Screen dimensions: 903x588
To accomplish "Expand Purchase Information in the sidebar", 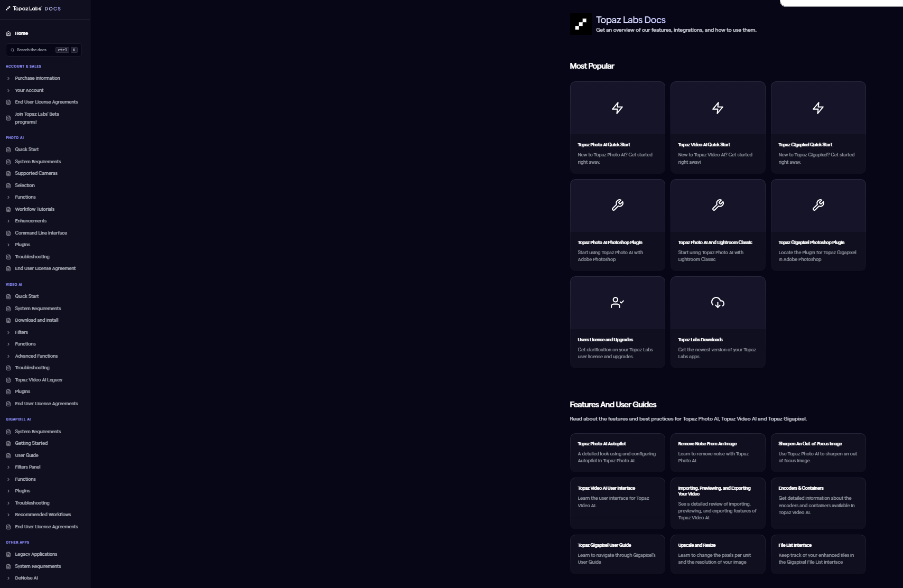I will point(37,78).
